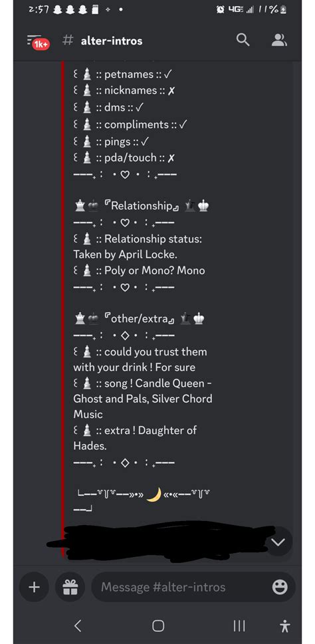The width and height of the screenshot is (315, 644).
Task: Open the plus attachment menu
Action: [x=34, y=588]
